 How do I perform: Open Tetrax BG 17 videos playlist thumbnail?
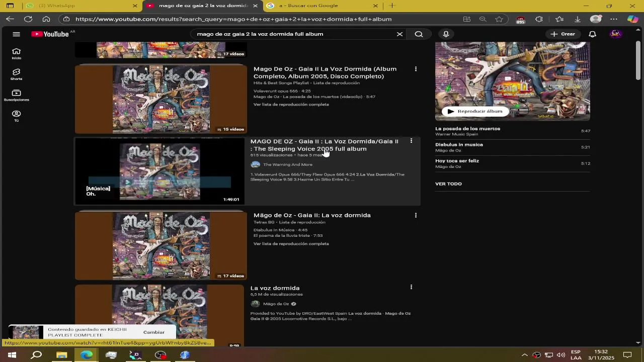point(161,245)
